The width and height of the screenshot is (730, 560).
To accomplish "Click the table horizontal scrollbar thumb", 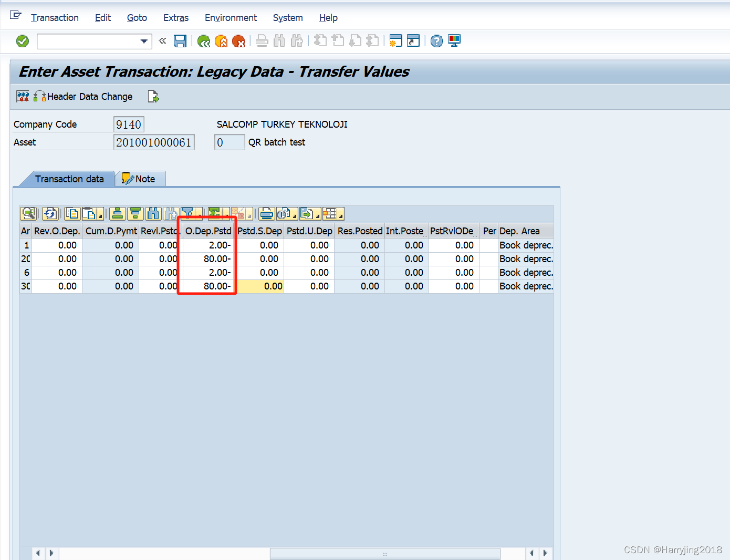I will [x=385, y=554].
